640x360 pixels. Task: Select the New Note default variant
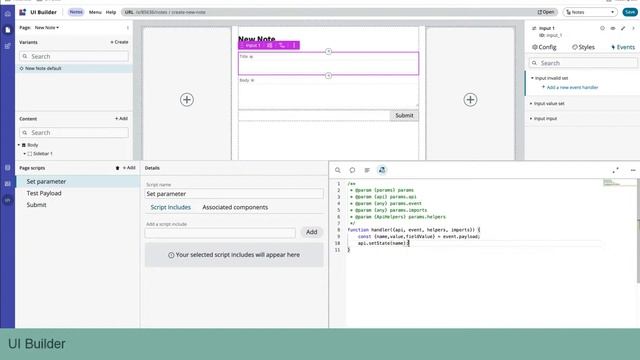[74, 69]
